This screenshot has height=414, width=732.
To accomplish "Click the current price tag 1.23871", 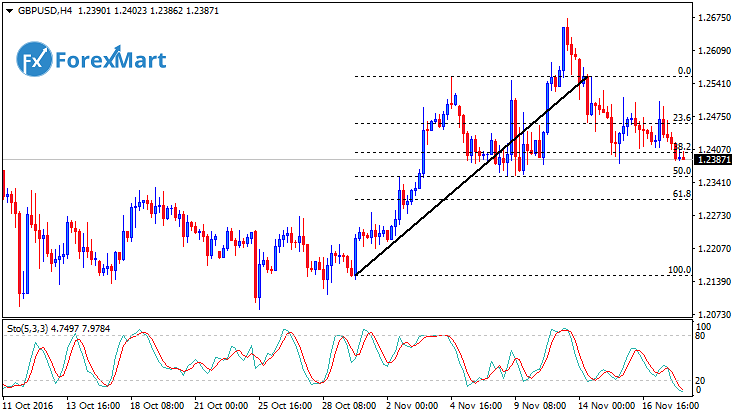I will pos(711,160).
